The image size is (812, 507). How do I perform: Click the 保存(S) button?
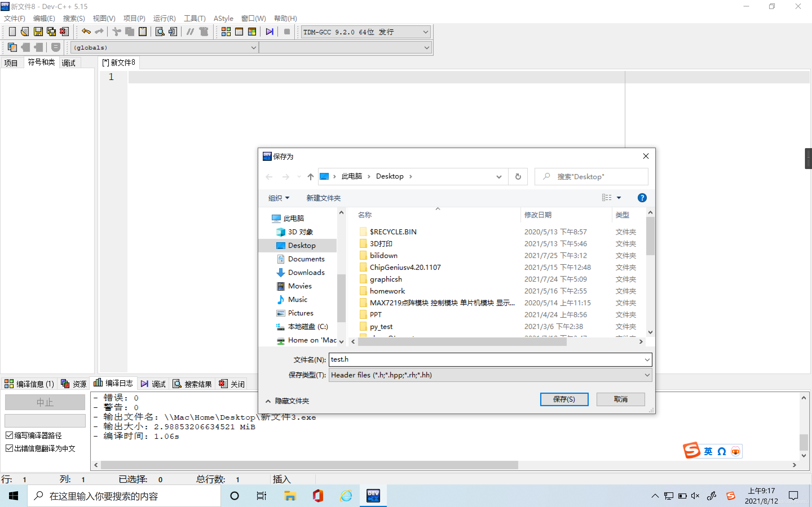point(564,399)
